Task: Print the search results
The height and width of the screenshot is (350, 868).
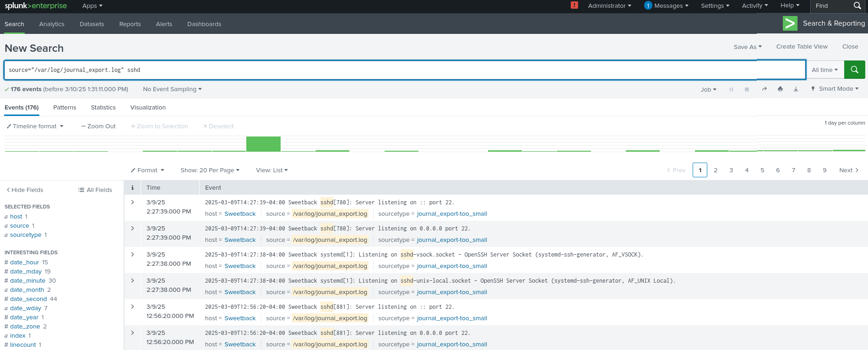Action: [x=780, y=89]
